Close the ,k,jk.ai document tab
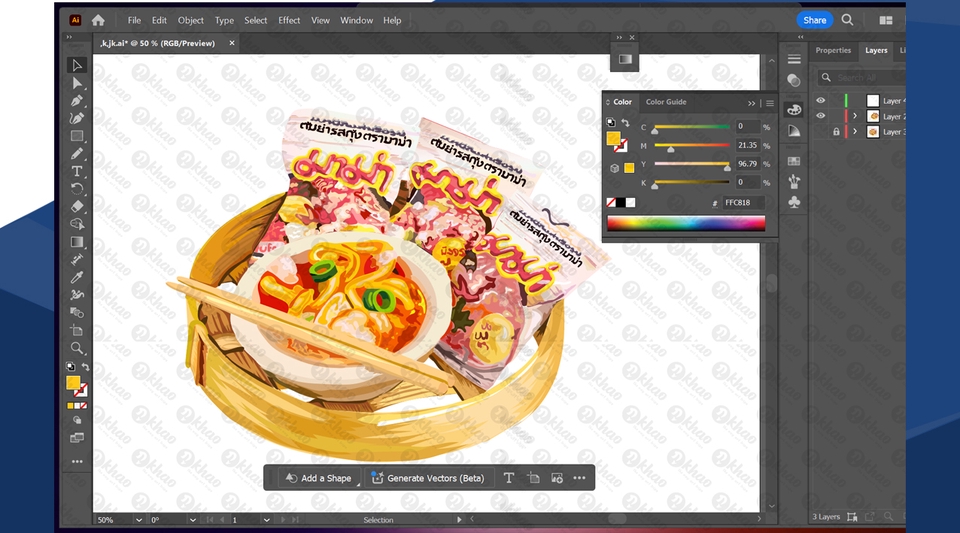The width and height of the screenshot is (960, 533). [231, 43]
